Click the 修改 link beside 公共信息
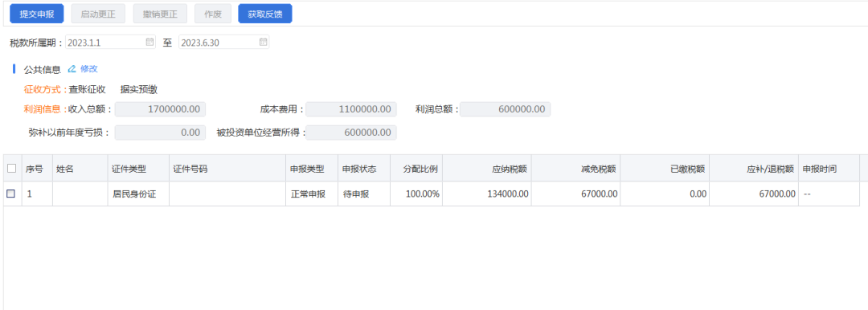Screen dimensions: 868x310 [x=88, y=69]
